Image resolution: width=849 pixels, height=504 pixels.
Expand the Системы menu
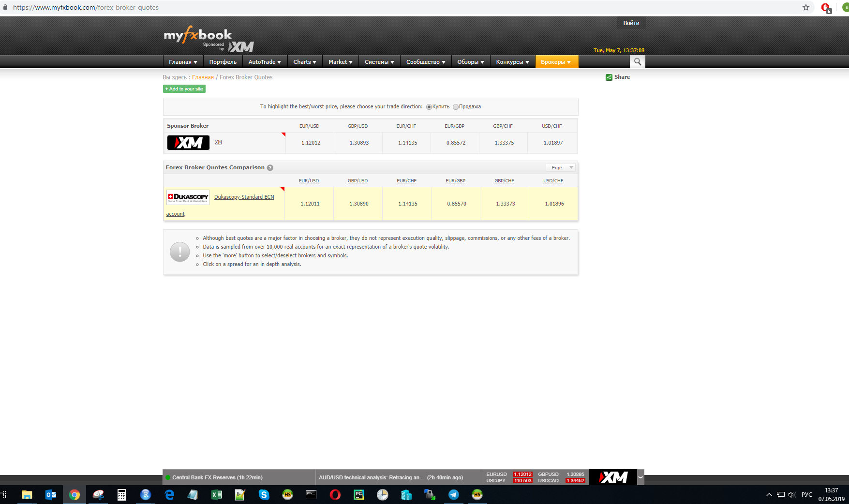pyautogui.click(x=379, y=62)
